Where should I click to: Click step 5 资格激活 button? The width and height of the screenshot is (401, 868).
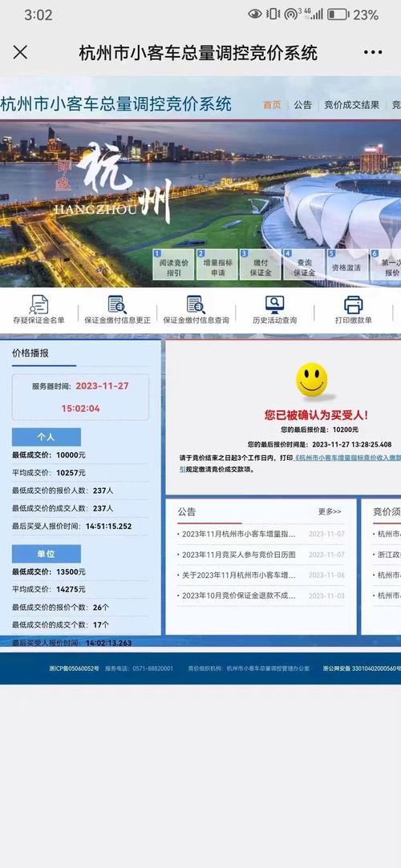point(347,265)
